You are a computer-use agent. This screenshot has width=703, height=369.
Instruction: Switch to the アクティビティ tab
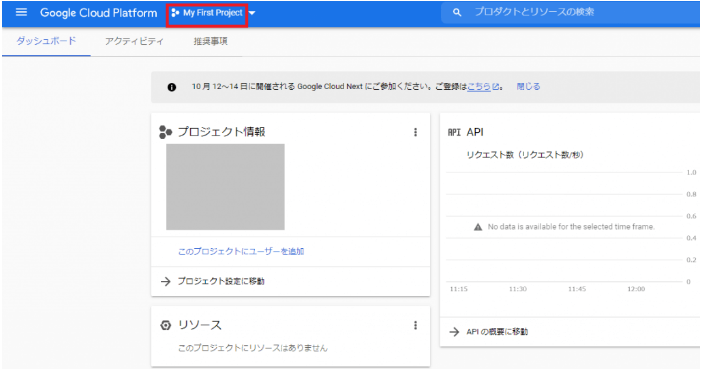pos(135,41)
